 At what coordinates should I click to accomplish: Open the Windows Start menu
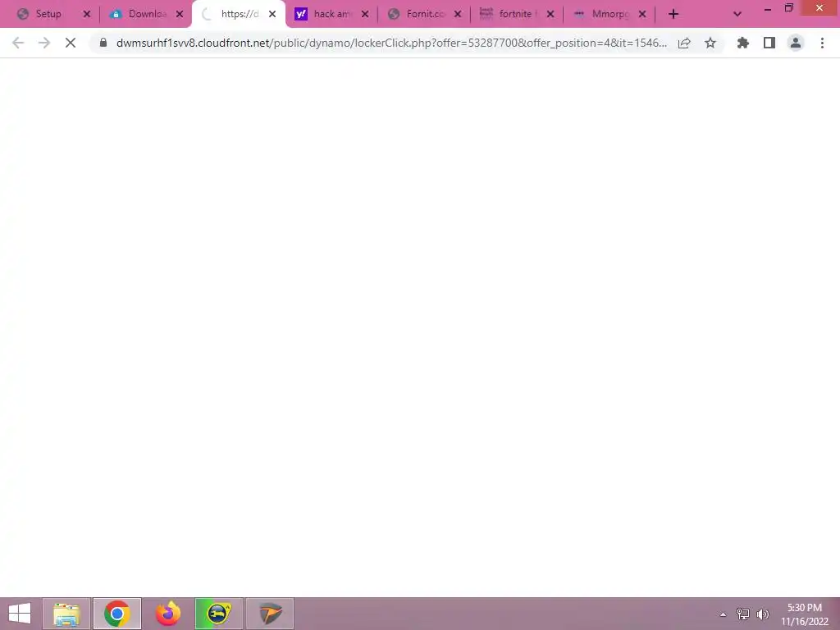tap(20, 614)
